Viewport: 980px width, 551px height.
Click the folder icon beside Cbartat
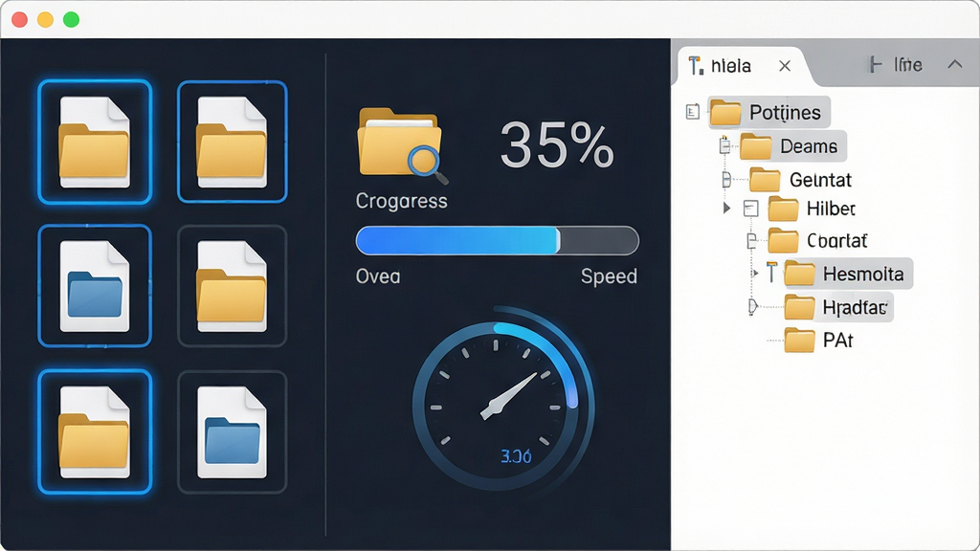[x=783, y=240]
